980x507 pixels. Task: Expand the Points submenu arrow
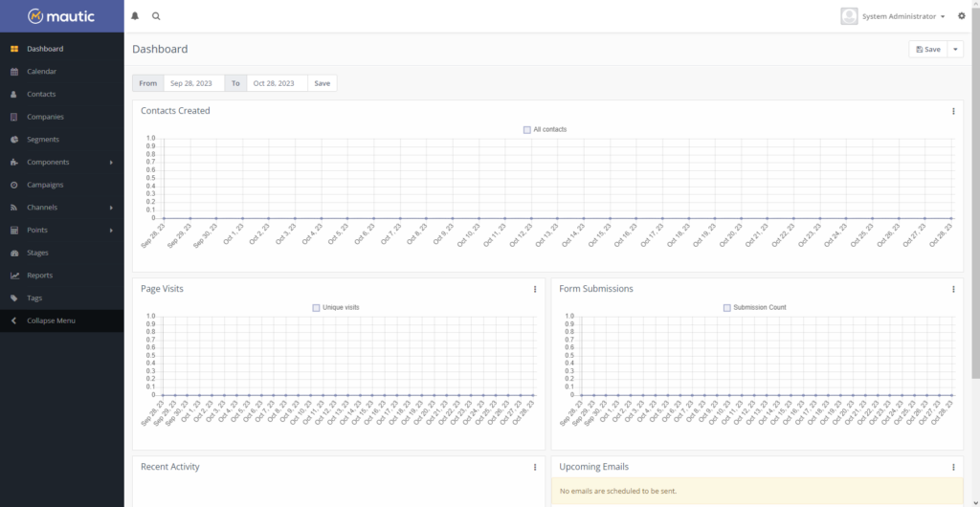pos(111,231)
